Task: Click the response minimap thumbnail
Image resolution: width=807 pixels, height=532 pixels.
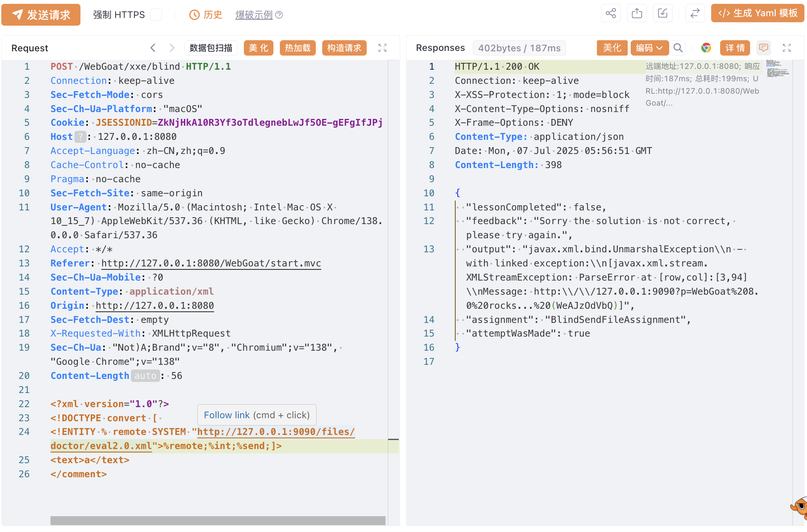Action: click(777, 68)
